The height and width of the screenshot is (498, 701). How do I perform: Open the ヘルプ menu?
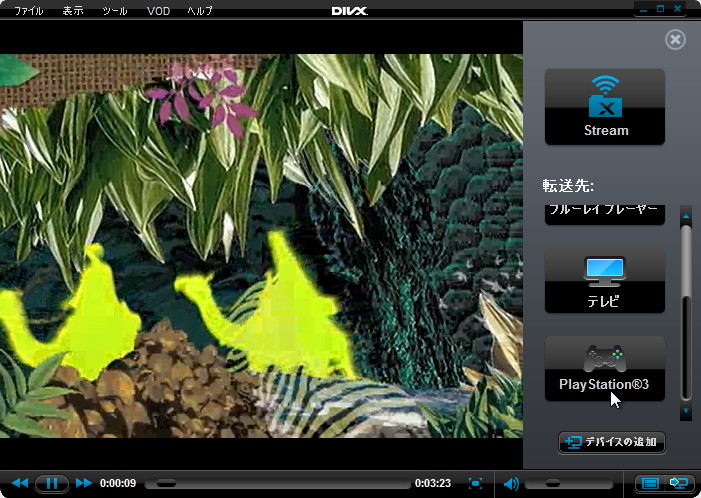200,11
